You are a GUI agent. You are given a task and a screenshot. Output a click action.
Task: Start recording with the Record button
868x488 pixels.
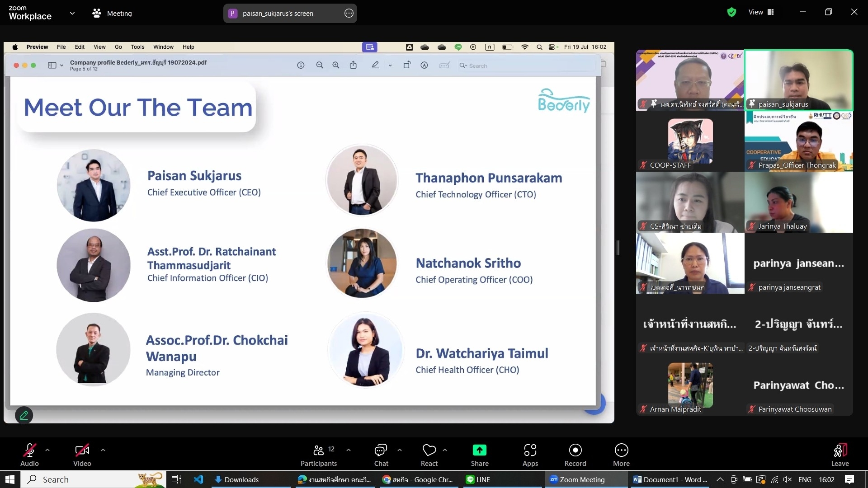[x=575, y=455]
